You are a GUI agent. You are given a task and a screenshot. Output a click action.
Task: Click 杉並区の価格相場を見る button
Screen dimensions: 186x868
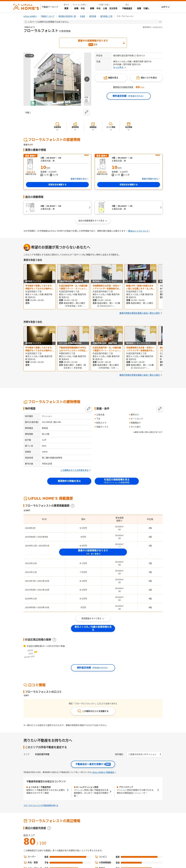pyautogui.click(x=117, y=481)
